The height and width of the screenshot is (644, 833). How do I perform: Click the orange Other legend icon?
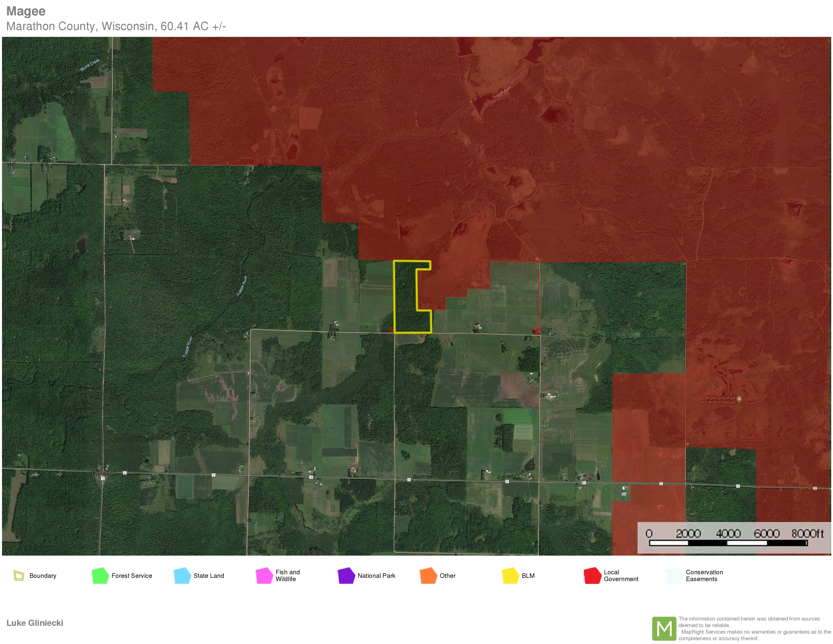pyautogui.click(x=428, y=575)
